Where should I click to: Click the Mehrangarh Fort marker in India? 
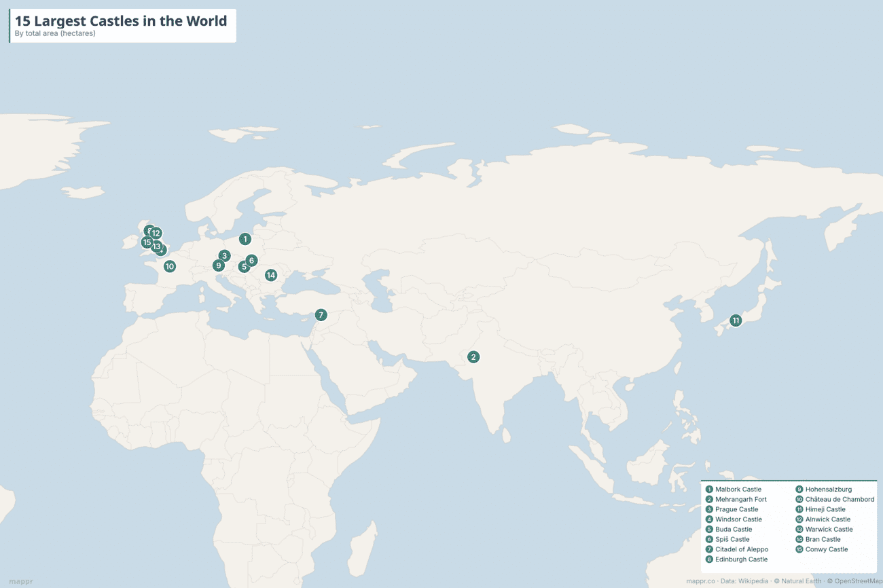coord(473,356)
